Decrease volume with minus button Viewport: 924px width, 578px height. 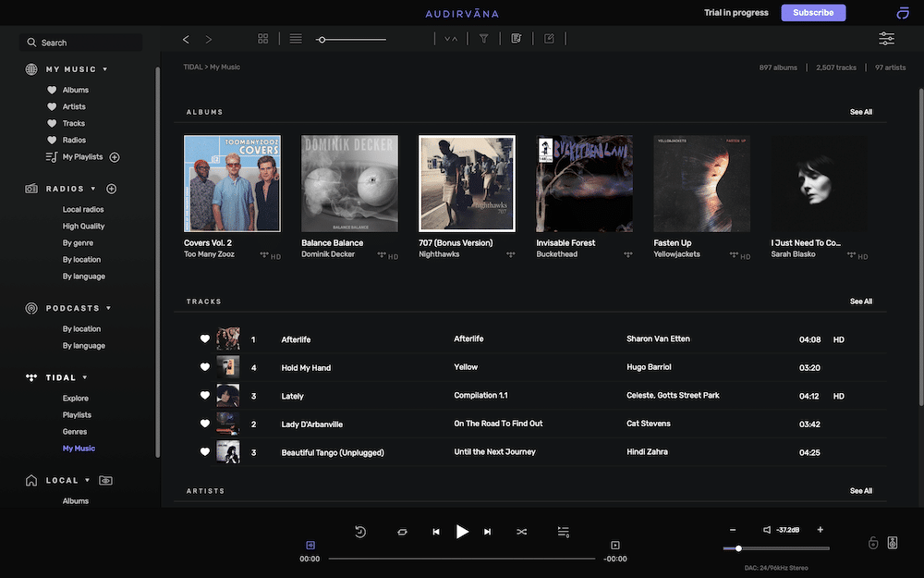tap(733, 530)
